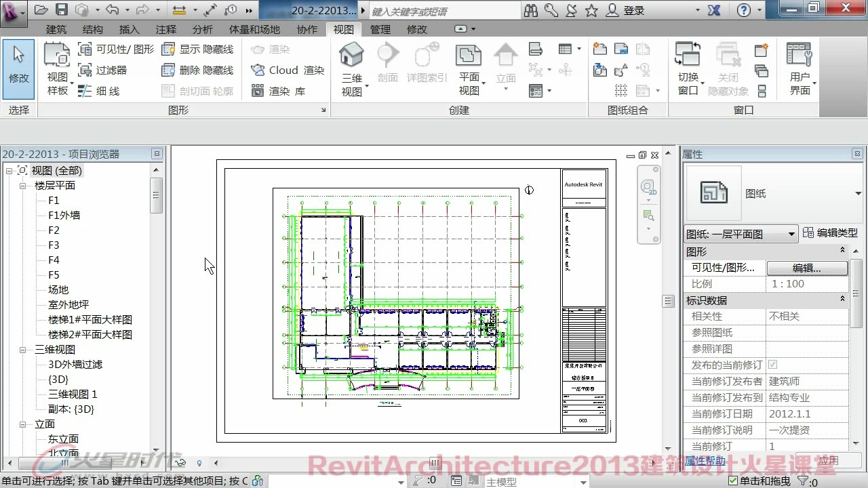Viewport: 868px width, 488px height.
Task: Click the Legends icon in Create panel
Action: (x=536, y=91)
